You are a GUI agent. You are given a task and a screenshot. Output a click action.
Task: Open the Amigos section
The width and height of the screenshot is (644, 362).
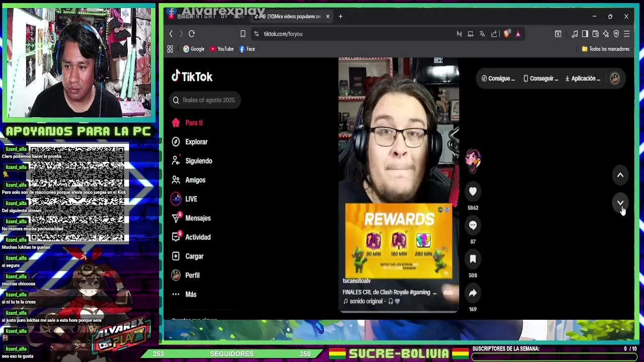click(188, 180)
